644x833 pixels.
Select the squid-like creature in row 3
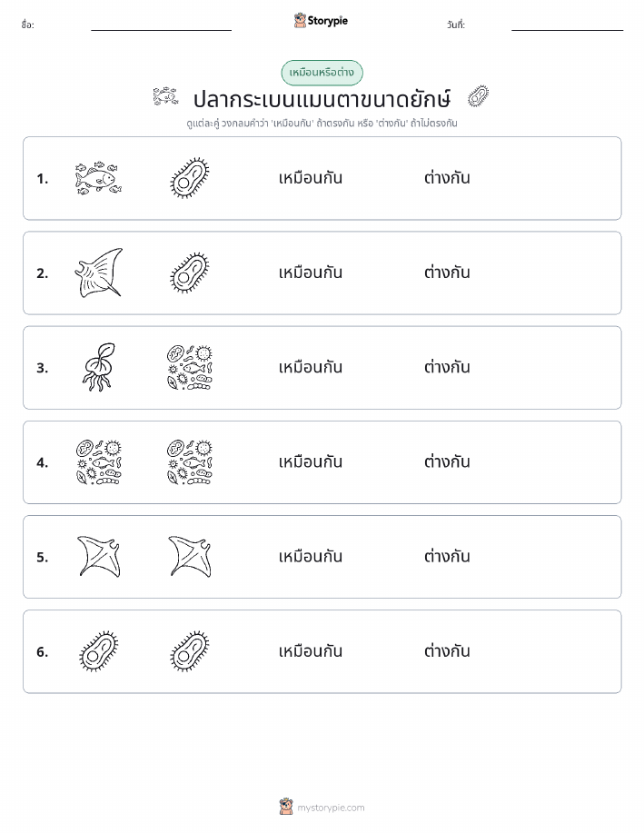pos(98,367)
